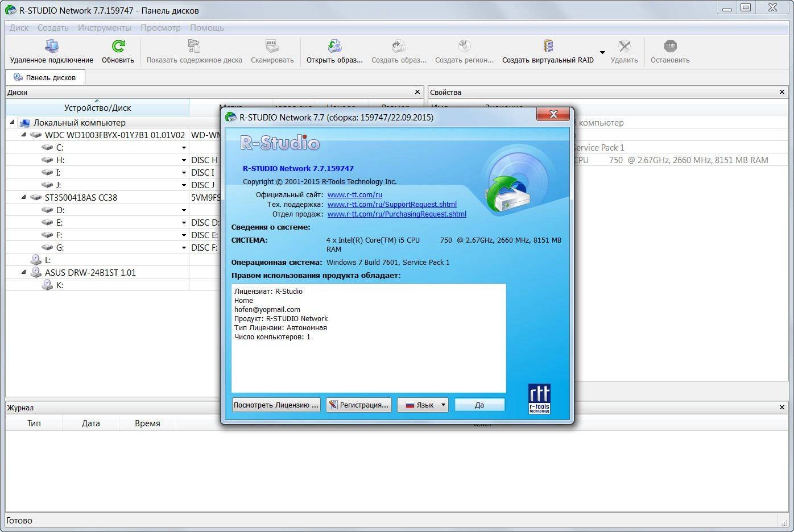Click the WDC WD1003FBYX hard disk icon
This screenshot has height=532, width=794.
pos(36,135)
